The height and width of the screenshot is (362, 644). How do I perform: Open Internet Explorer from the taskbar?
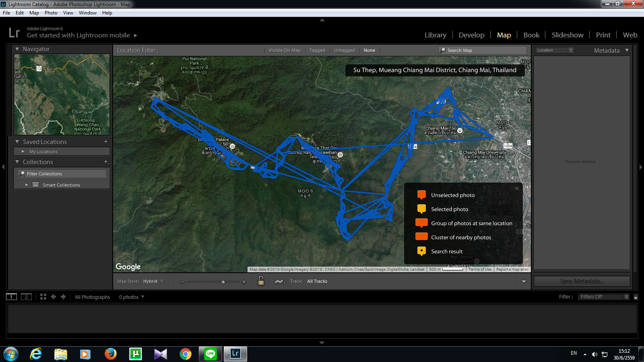click(x=36, y=354)
